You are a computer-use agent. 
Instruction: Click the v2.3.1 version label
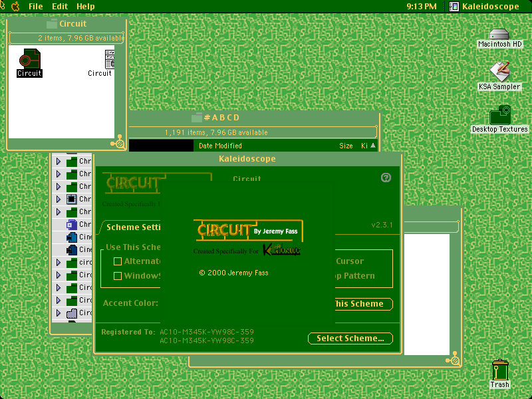[x=382, y=225]
